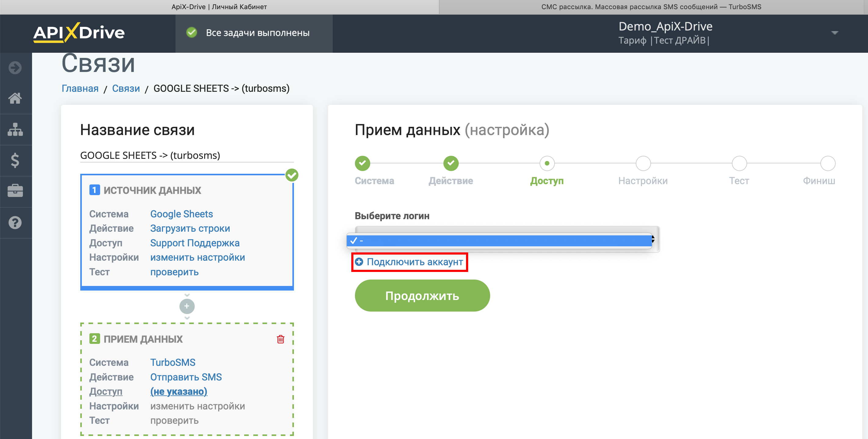868x439 pixels.
Task: Click 'изменить настройки' in the source block
Action: [197, 257]
